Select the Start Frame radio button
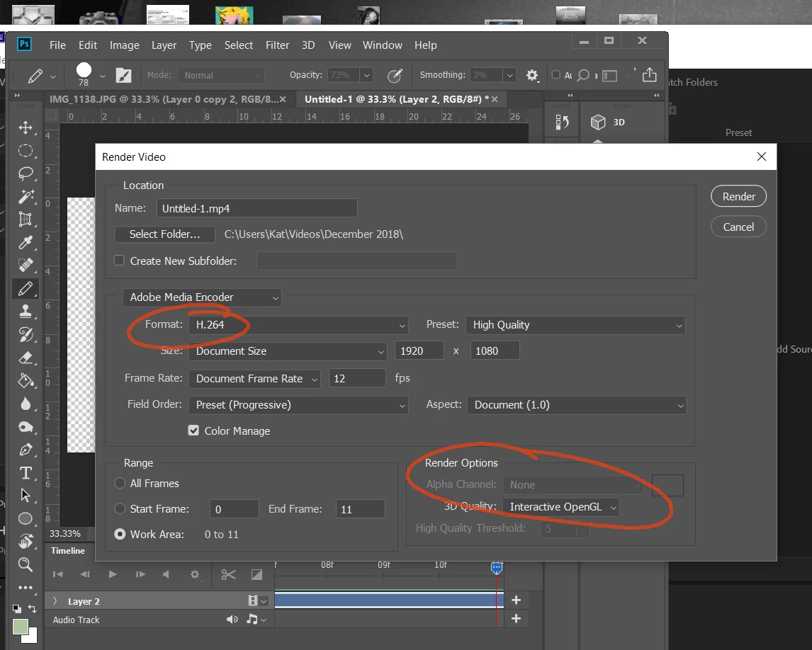Image resolution: width=812 pixels, height=650 pixels. point(120,508)
